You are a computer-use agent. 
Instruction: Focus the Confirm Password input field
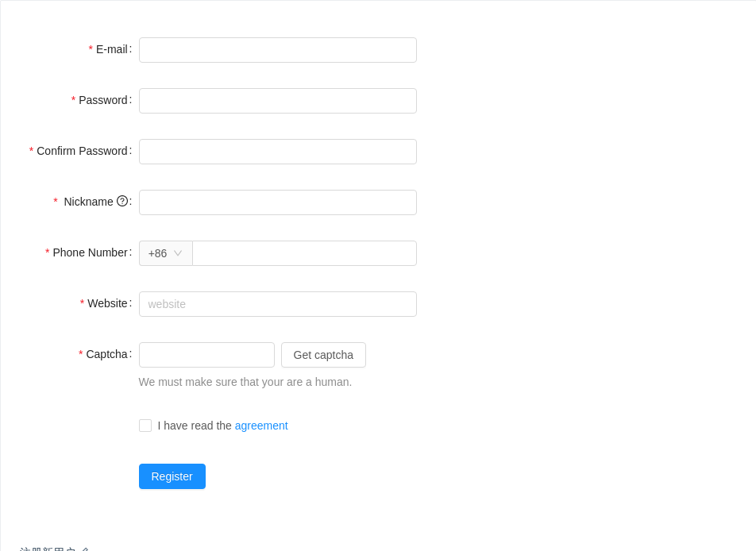(x=278, y=152)
